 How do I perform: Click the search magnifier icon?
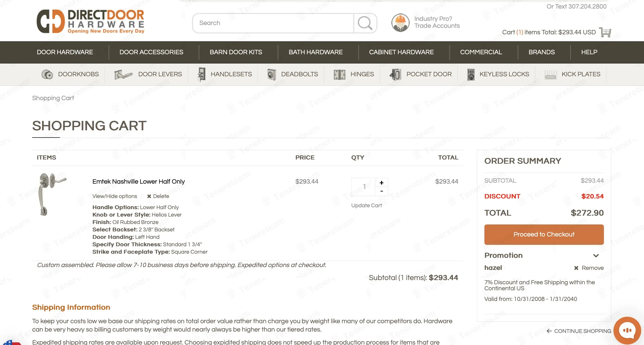point(365,23)
